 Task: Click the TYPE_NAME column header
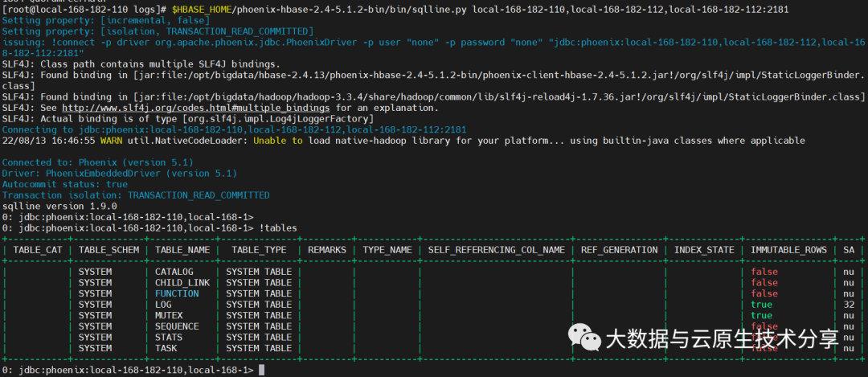pos(387,250)
